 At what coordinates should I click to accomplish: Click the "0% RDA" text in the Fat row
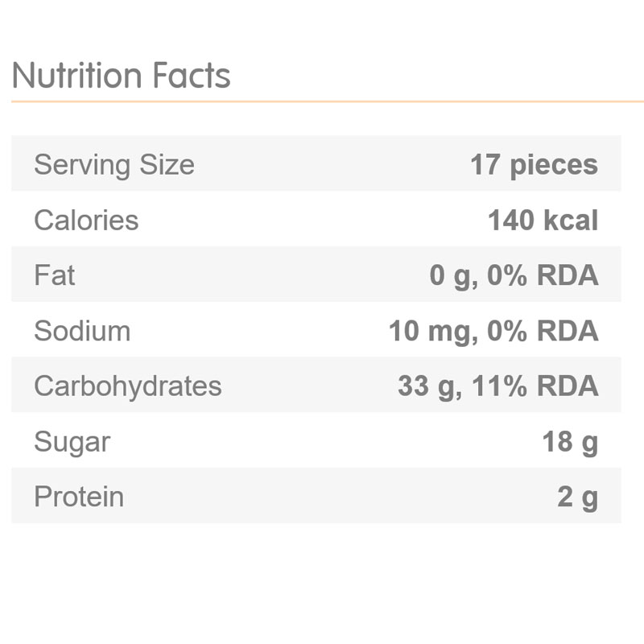point(542,275)
